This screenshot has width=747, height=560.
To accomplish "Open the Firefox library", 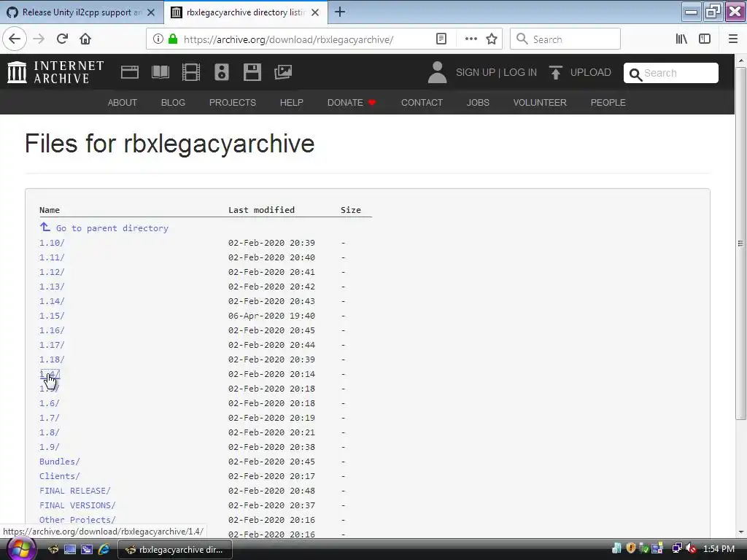I will (681, 39).
